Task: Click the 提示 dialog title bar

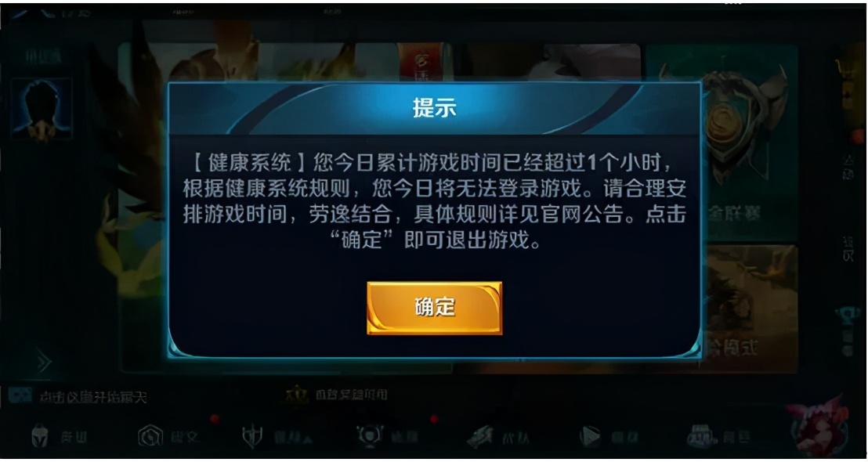Action: click(435, 108)
